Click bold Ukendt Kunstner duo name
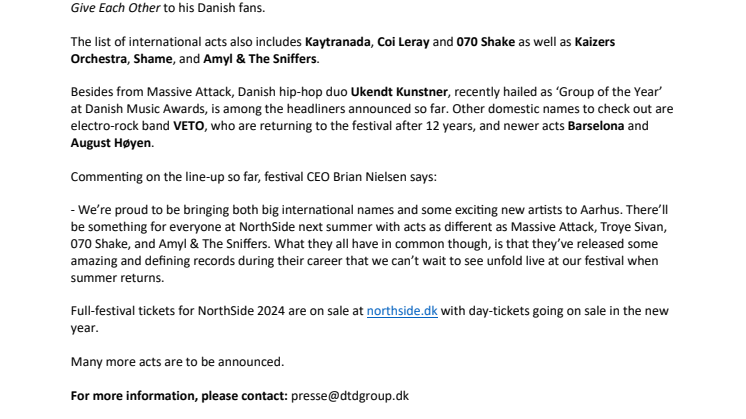Image resolution: width=746 pixels, height=419 pixels. click(x=399, y=92)
